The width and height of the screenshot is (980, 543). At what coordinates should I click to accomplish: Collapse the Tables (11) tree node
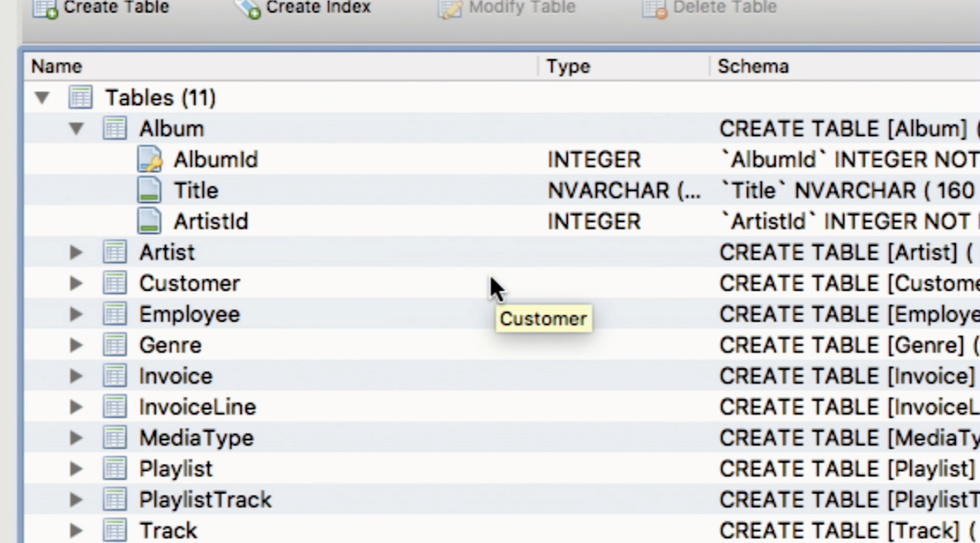click(42, 98)
